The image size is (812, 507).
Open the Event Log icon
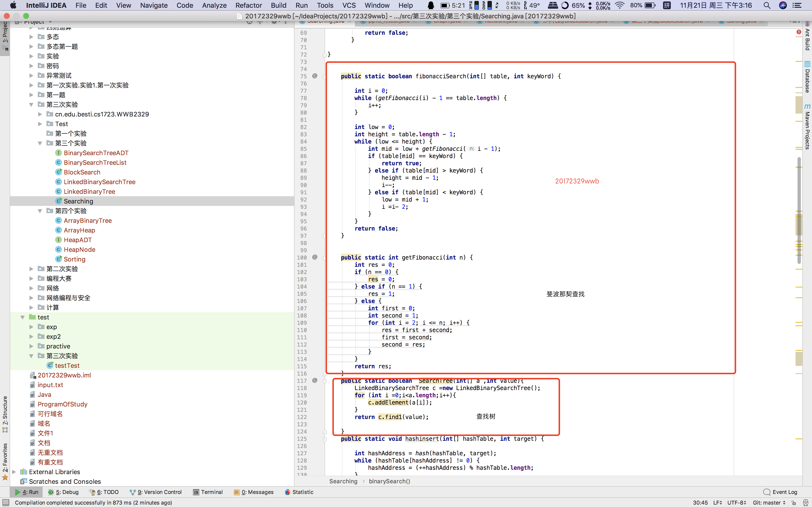[766, 492]
